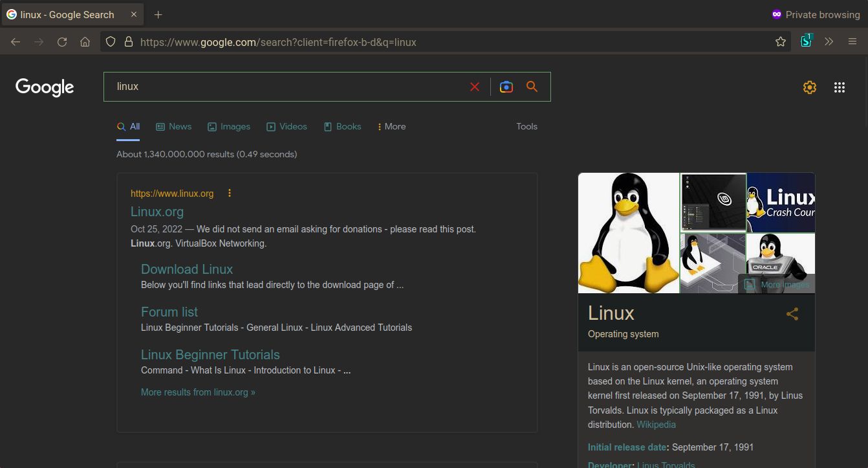Image resolution: width=868 pixels, height=468 pixels.
Task: Click the 'About 1,340,000,000 results' text
Action: click(207, 155)
